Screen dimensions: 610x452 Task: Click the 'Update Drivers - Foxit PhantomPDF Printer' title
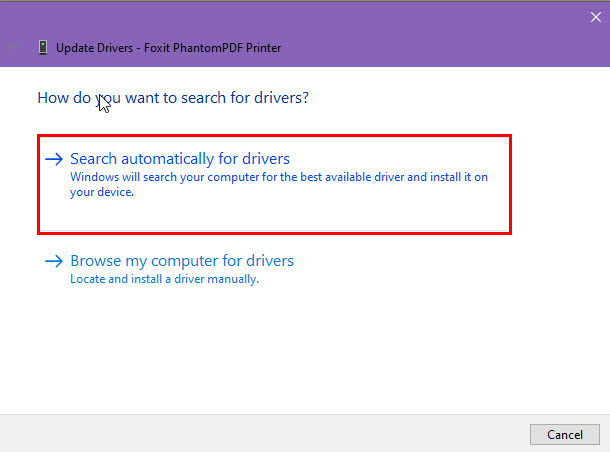click(x=168, y=48)
